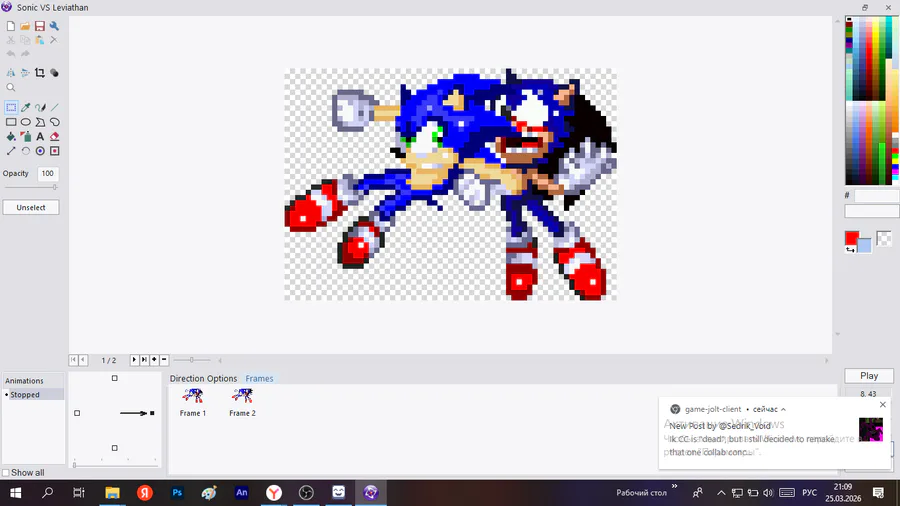Select the Zoom magnifier tool

pos(11,88)
